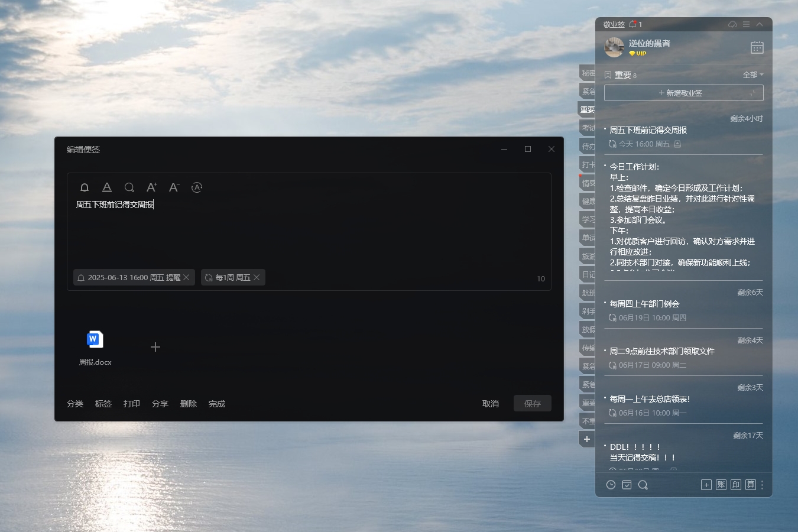Collapse 敬业签 panel with the up chevron
This screenshot has height=532, width=798.
760,24
